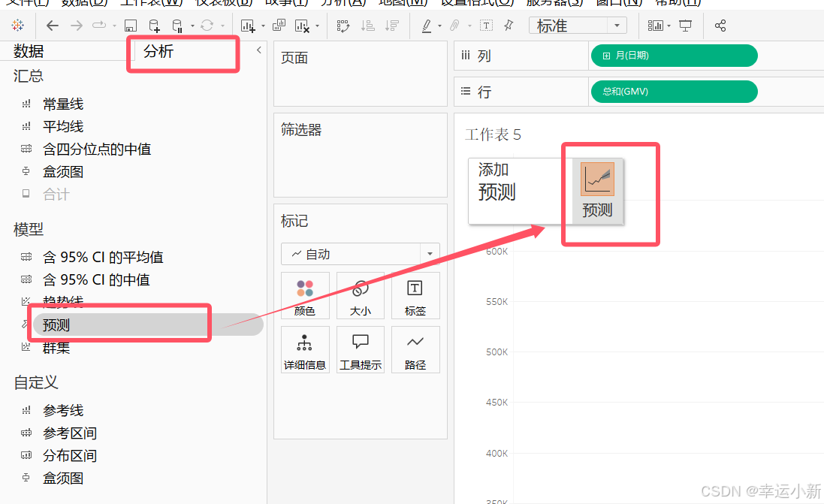824x504 pixels.
Task: Switch to the 分析 analytics tab
Action: click(158, 51)
